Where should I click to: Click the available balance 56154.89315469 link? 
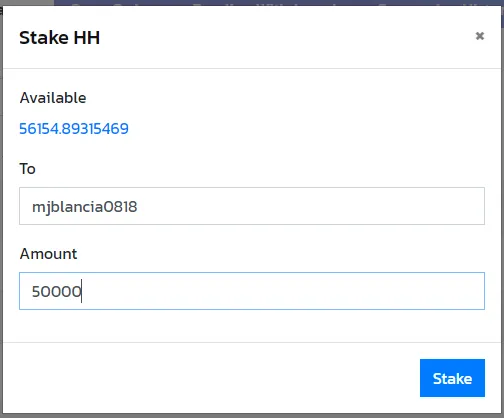(x=74, y=129)
